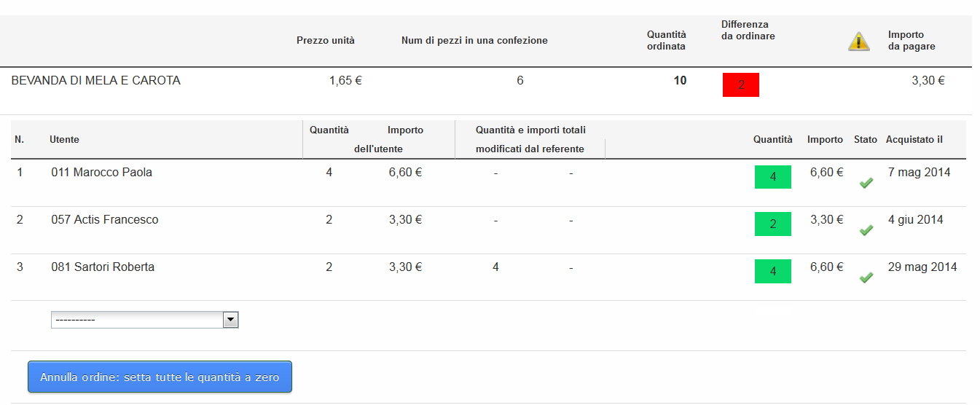Select the 'Utente' column header
The height and width of the screenshot is (405, 980).
tap(65, 139)
